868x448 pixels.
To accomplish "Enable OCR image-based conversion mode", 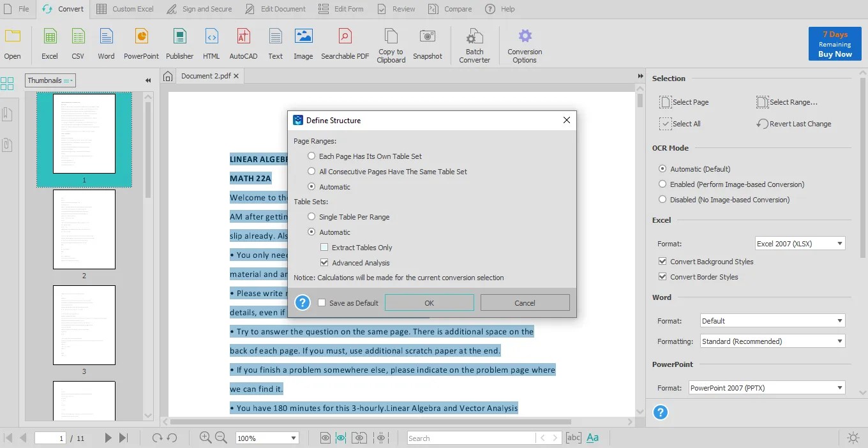I will coord(662,184).
